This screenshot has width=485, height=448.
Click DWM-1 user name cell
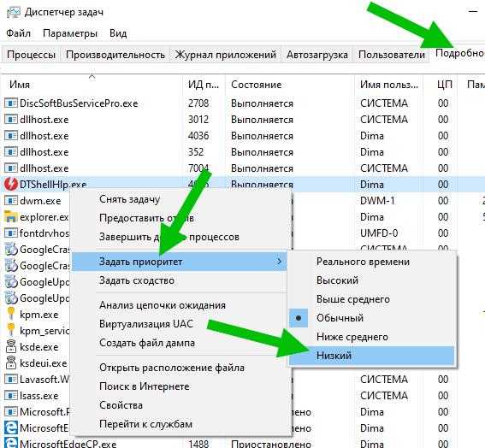tap(377, 201)
